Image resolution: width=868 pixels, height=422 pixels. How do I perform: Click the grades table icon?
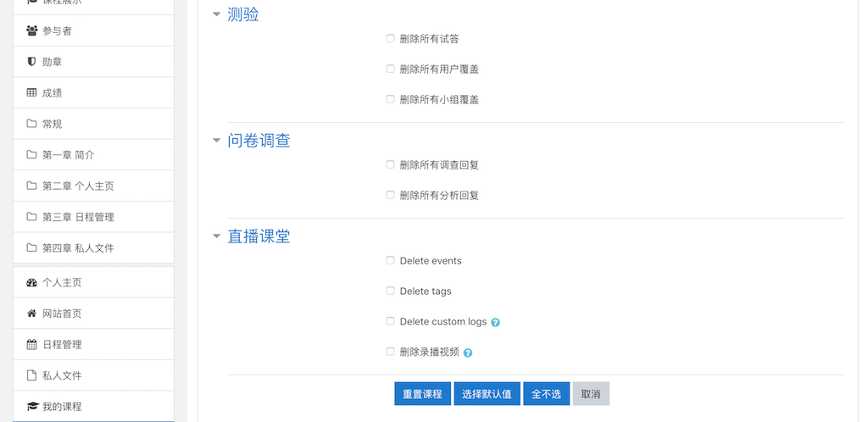click(31, 92)
